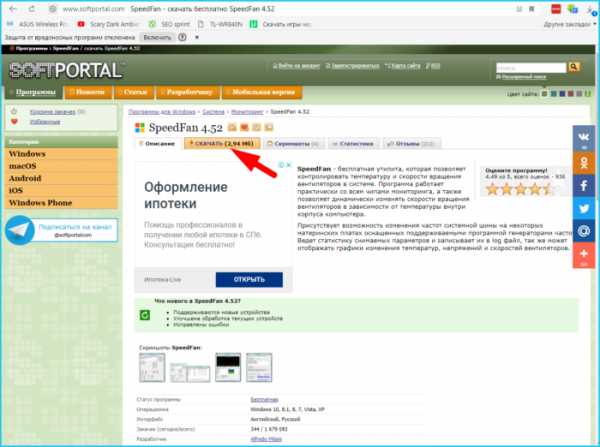Click the question mark help icon
600x447 pixels.
[181, 36]
